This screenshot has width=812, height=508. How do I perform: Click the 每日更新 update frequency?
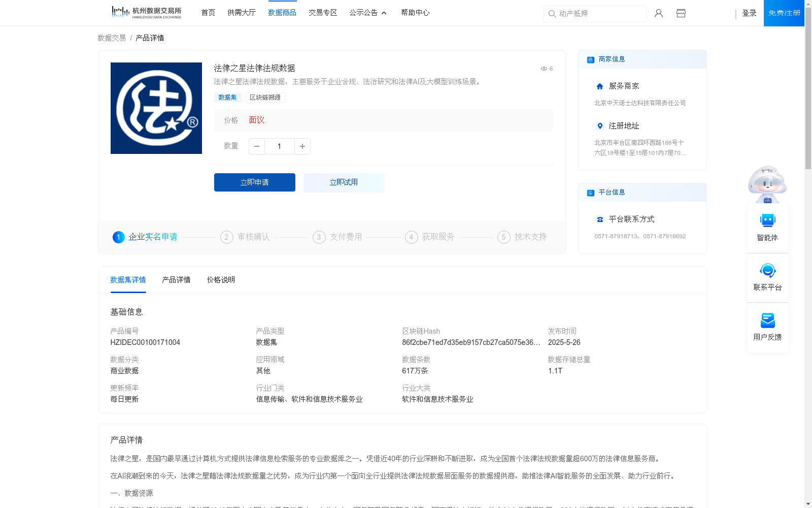(124, 399)
